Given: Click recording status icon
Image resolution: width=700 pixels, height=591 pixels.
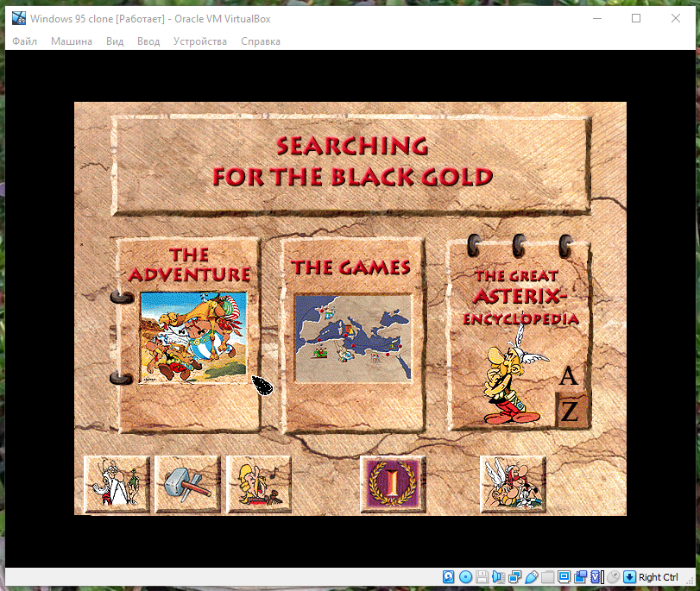Looking at the screenshot, I should coord(580,576).
